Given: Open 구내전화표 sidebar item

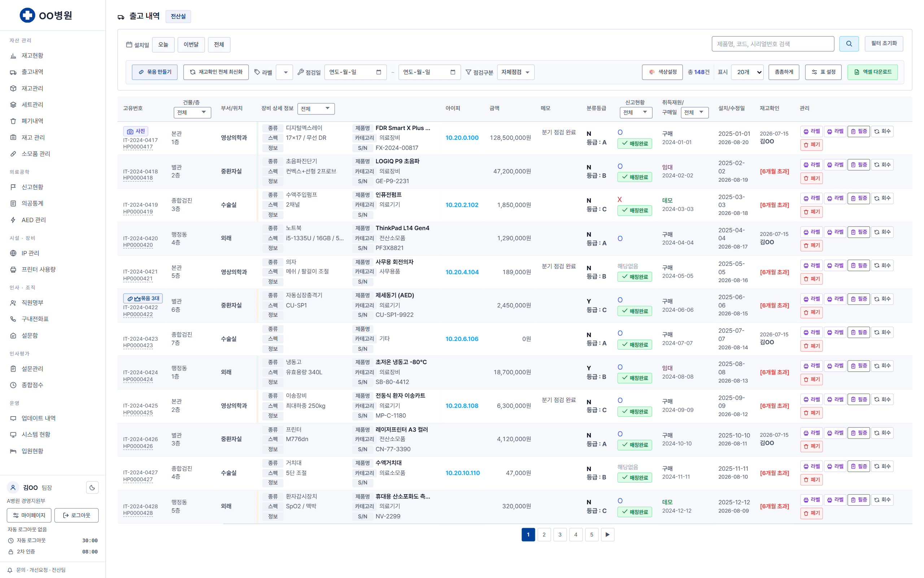Looking at the screenshot, I should coord(35,319).
